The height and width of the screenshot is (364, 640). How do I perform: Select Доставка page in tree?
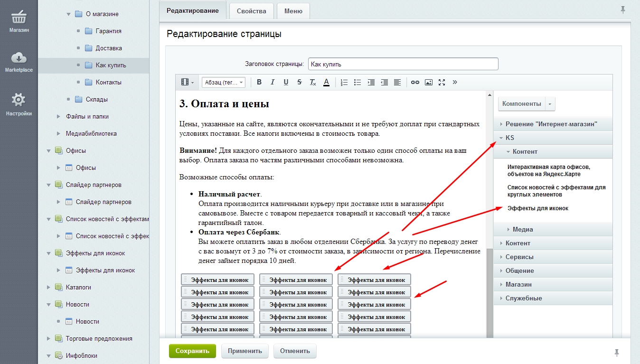point(109,48)
